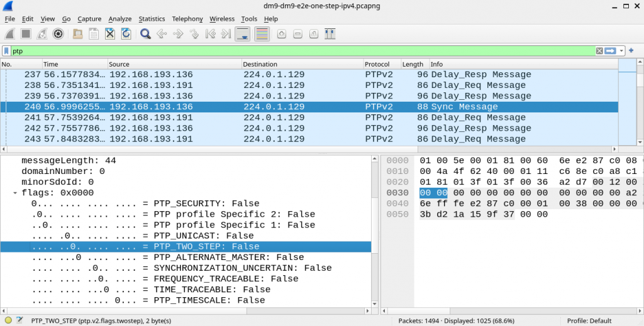This screenshot has height=326, width=644.
Task: Zoom out the main window text
Action: 297,34
